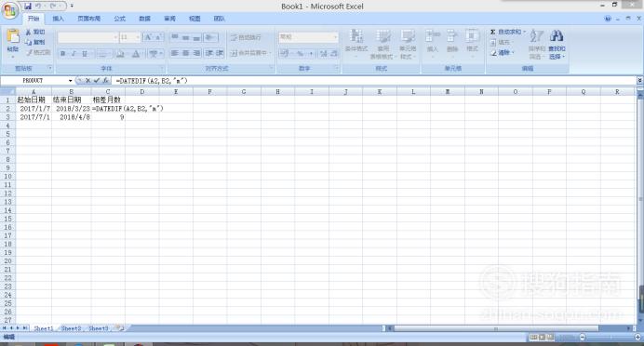Switch to the Sheet2 worksheet tab
Screen dimensions: 644x346
tap(71, 328)
